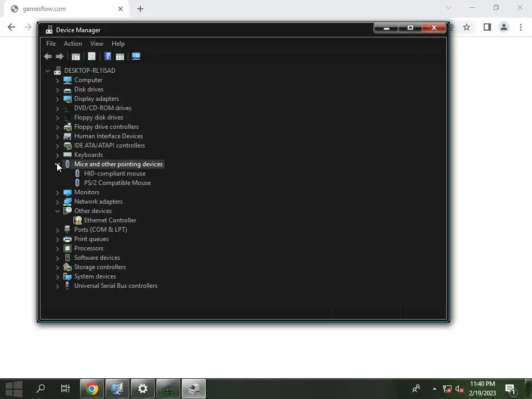Click the Floppy drive controllers icon
The width and height of the screenshot is (532, 399).
pos(68,127)
